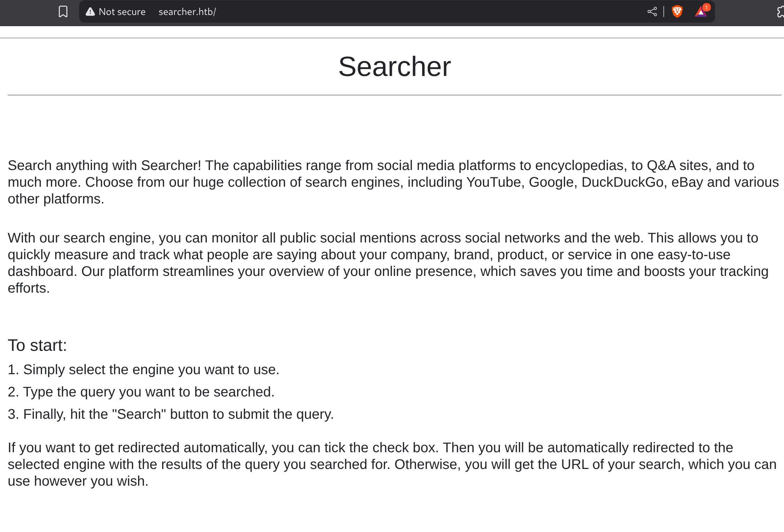Click the Not secure label
Image resolution: width=784 pixels, height=532 pixels.
pos(122,12)
